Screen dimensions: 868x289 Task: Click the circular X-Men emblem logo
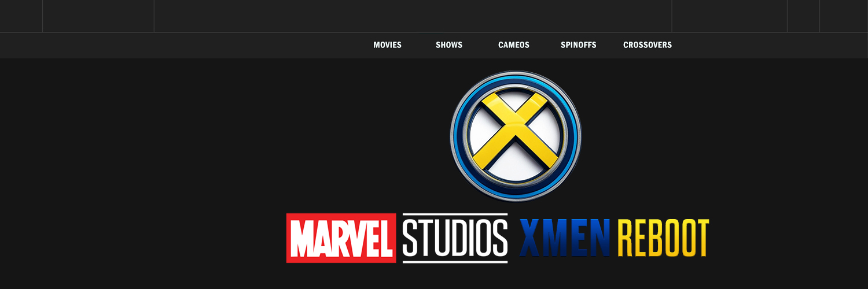(516, 136)
